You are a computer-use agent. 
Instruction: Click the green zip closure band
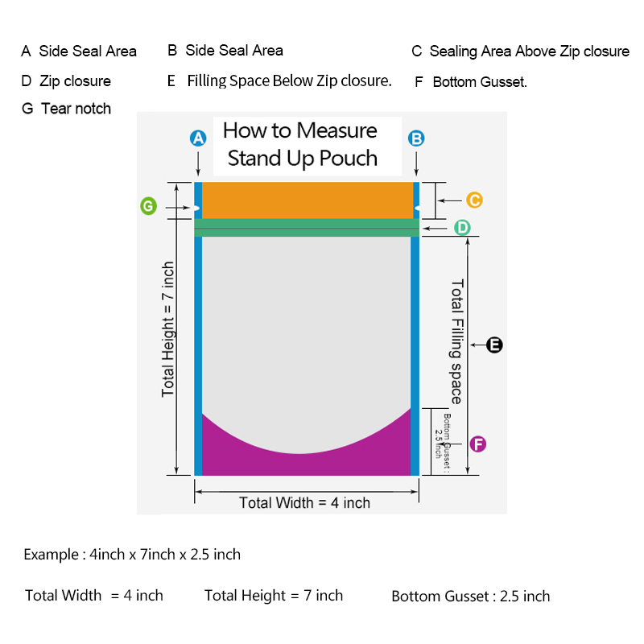point(307,228)
